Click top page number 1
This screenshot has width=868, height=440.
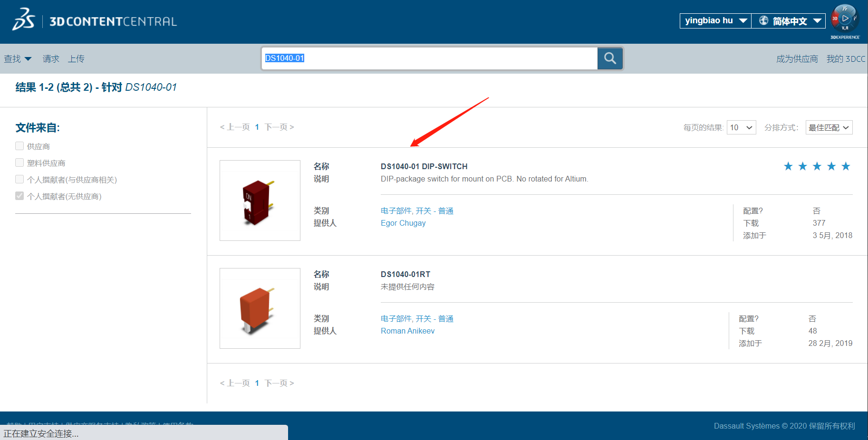pyautogui.click(x=257, y=127)
